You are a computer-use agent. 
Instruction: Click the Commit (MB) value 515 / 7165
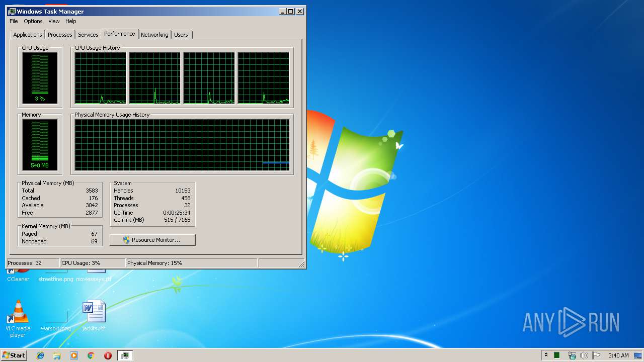[x=177, y=220]
